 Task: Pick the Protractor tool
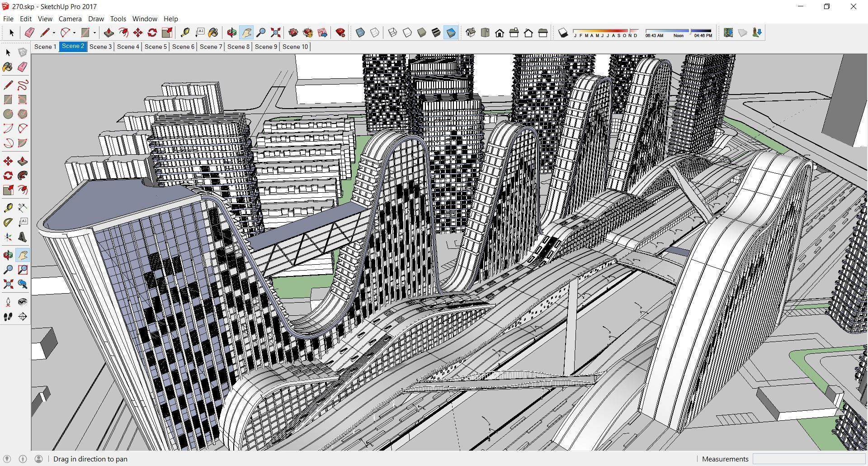[x=8, y=223]
